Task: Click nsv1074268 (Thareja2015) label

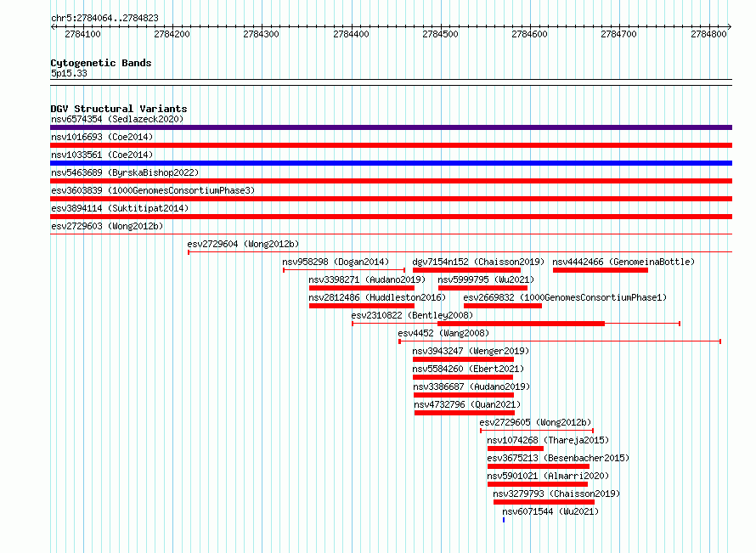Action: click(548, 440)
